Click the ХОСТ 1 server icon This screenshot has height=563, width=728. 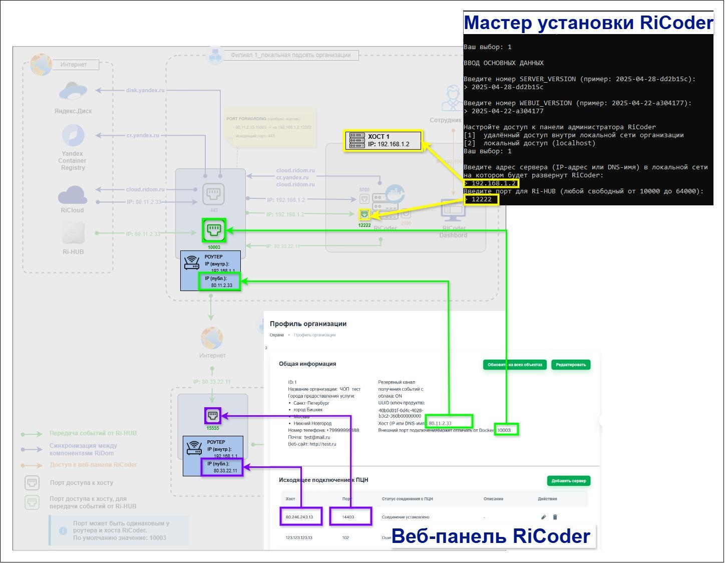click(x=357, y=141)
